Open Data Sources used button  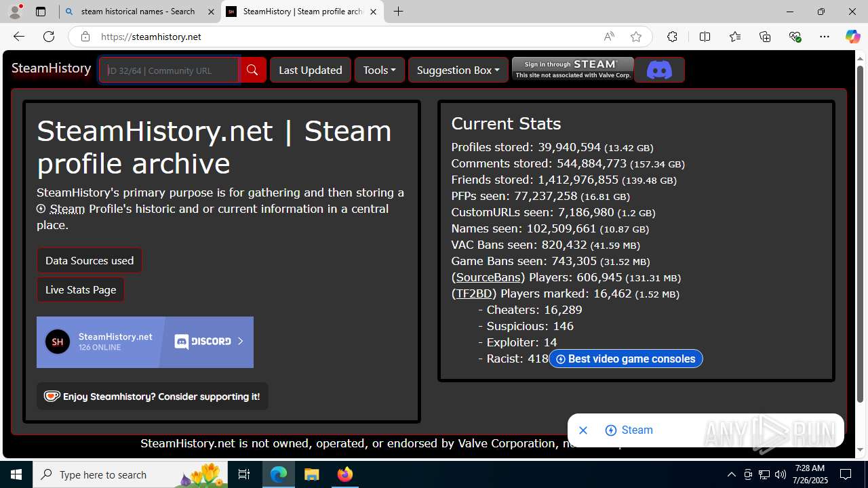(90, 260)
